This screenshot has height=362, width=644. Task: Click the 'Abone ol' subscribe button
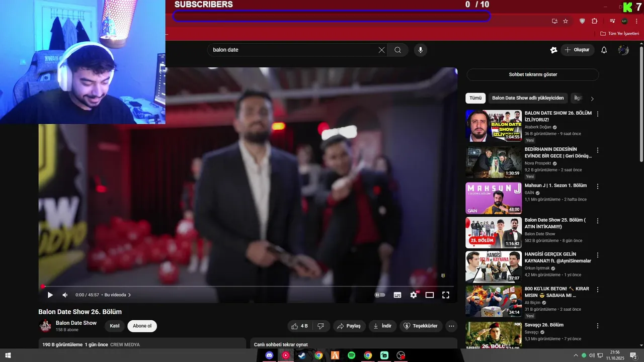coord(142,326)
